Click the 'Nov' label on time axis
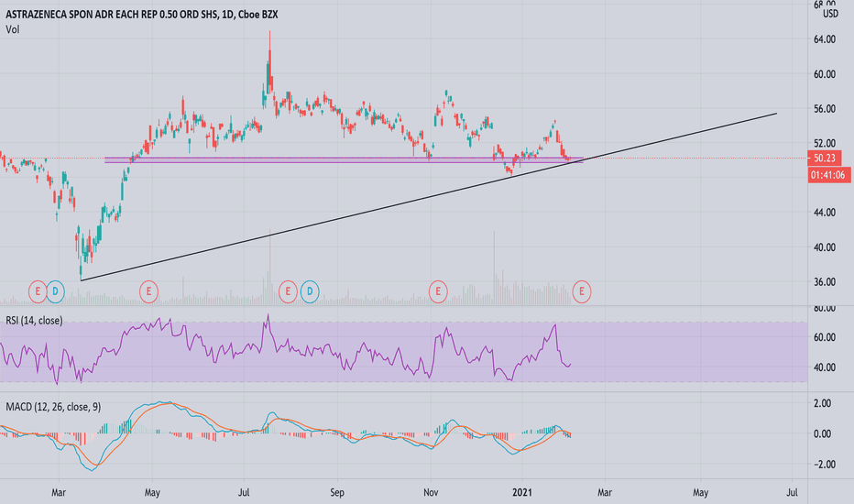The width and height of the screenshot is (854, 504). tap(431, 493)
